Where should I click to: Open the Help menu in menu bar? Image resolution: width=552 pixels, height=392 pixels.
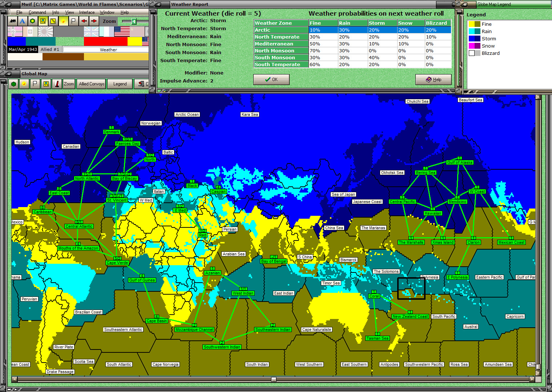125,12
